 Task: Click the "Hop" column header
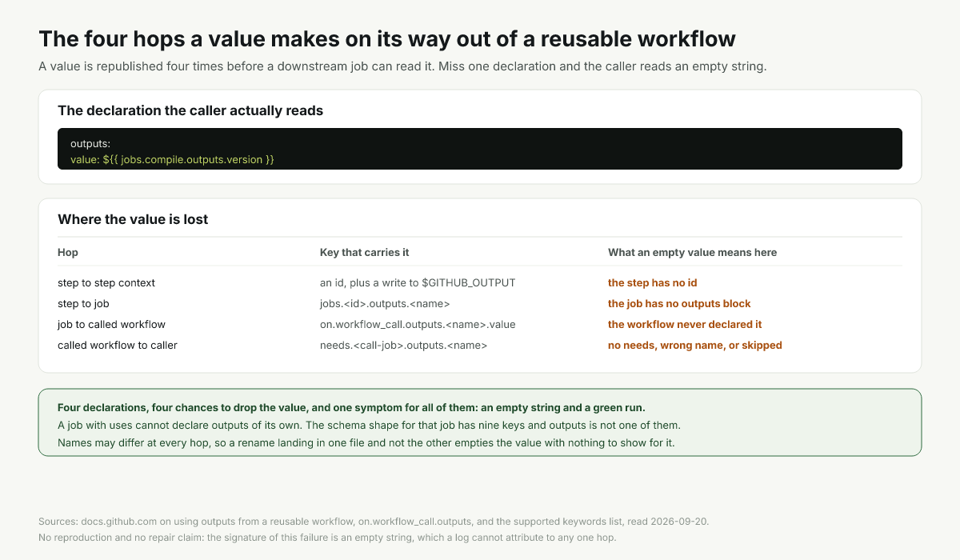point(68,252)
